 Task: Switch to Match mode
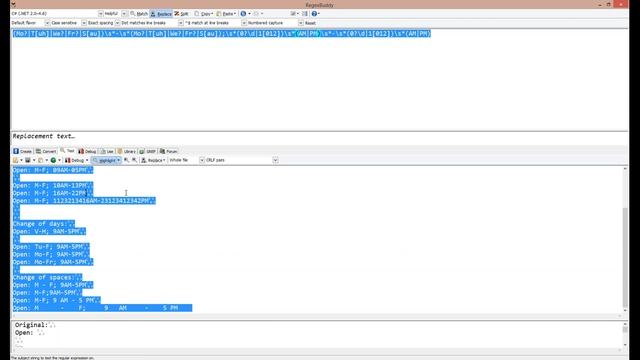pyautogui.click(x=139, y=14)
